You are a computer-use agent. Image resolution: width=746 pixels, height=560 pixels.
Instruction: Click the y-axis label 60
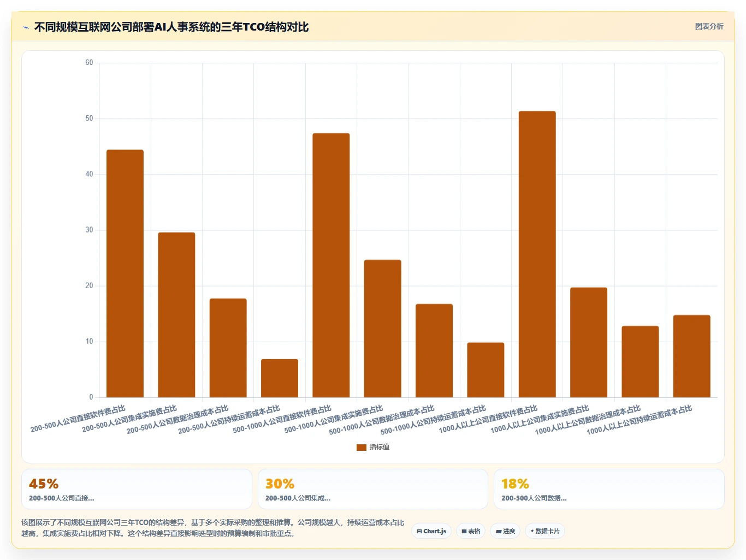tap(89, 63)
